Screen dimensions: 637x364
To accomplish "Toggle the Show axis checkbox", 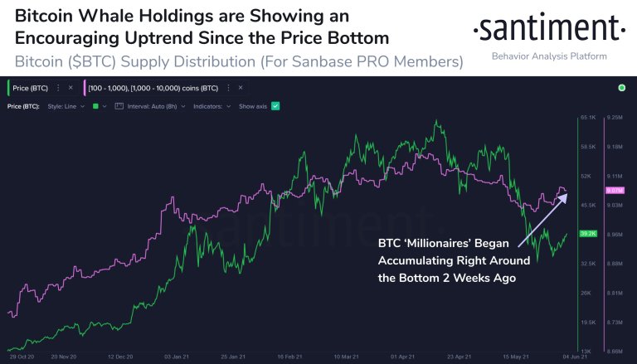I will tap(275, 106).
